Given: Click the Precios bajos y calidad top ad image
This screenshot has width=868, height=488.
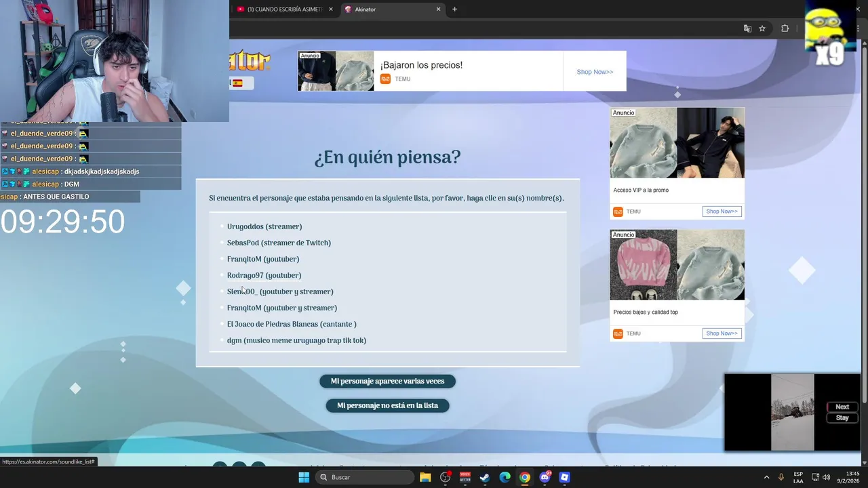Looking at the screenshot, I should (x=677, y=265).
